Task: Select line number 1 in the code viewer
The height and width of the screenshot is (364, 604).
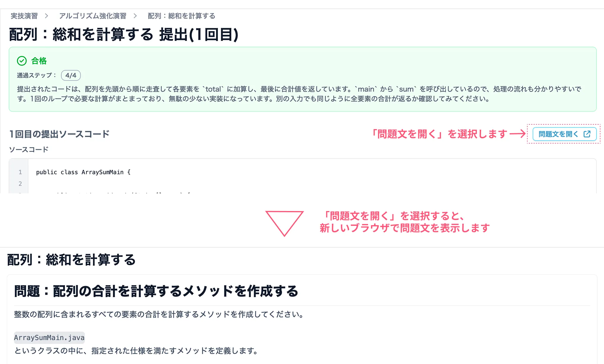Action: (x=20, y=172)
